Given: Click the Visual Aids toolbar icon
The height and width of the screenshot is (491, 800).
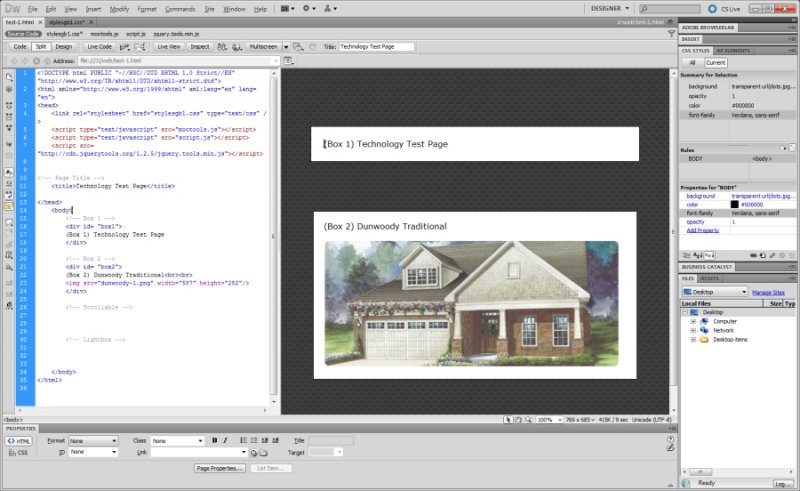Looking at the screenshot, I should 298,46.
